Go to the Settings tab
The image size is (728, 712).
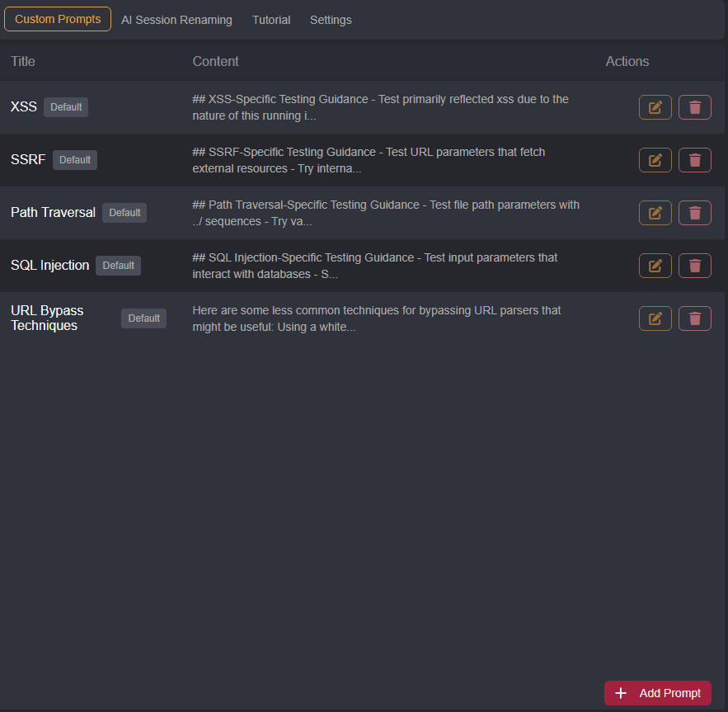pyautogui.click(x=330, y=19)
